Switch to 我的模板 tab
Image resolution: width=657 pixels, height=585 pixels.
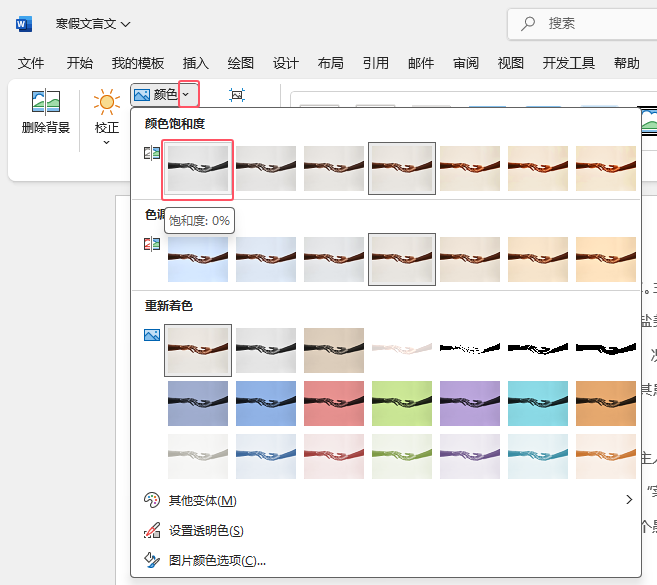(x=138, y=63)
